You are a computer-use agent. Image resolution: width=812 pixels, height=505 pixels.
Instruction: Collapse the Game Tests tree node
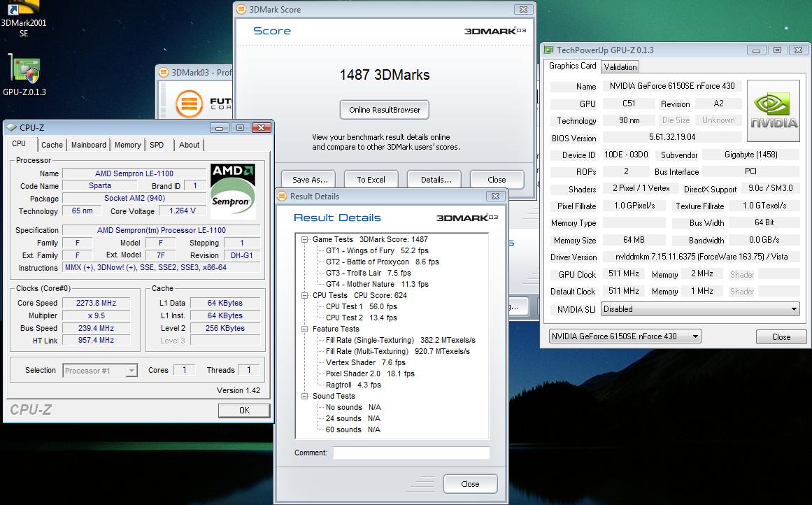pyautogui.click(x=304, y=239)
